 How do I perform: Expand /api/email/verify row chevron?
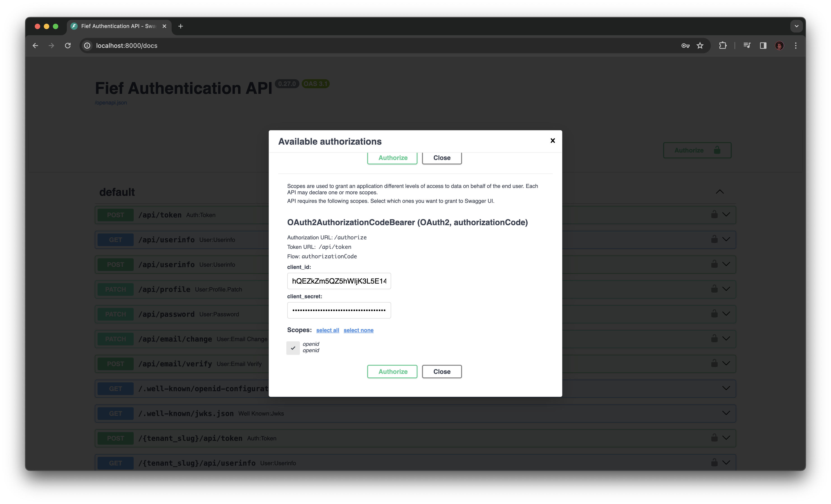(726, 363)
